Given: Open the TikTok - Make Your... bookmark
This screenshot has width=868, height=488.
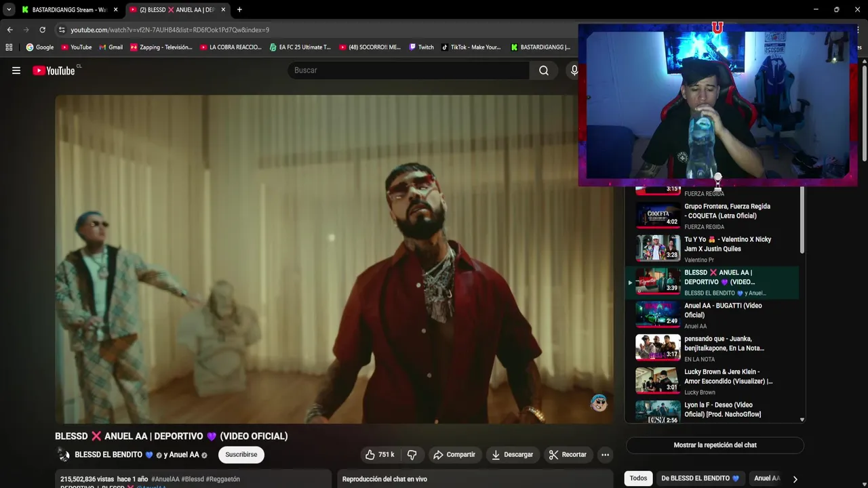Looking at the screenshot, I should click(x=471, y=47).
